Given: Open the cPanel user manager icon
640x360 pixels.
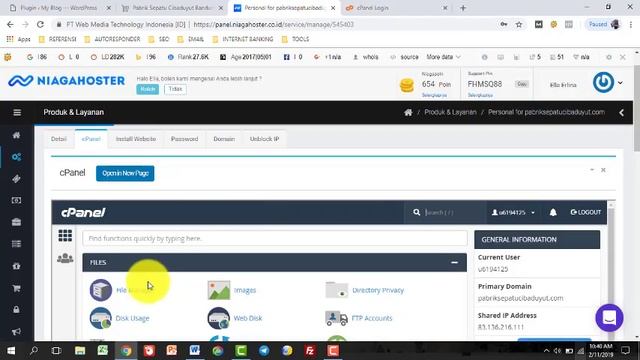Looking at the screenshot, I should [x=65, y=258].
